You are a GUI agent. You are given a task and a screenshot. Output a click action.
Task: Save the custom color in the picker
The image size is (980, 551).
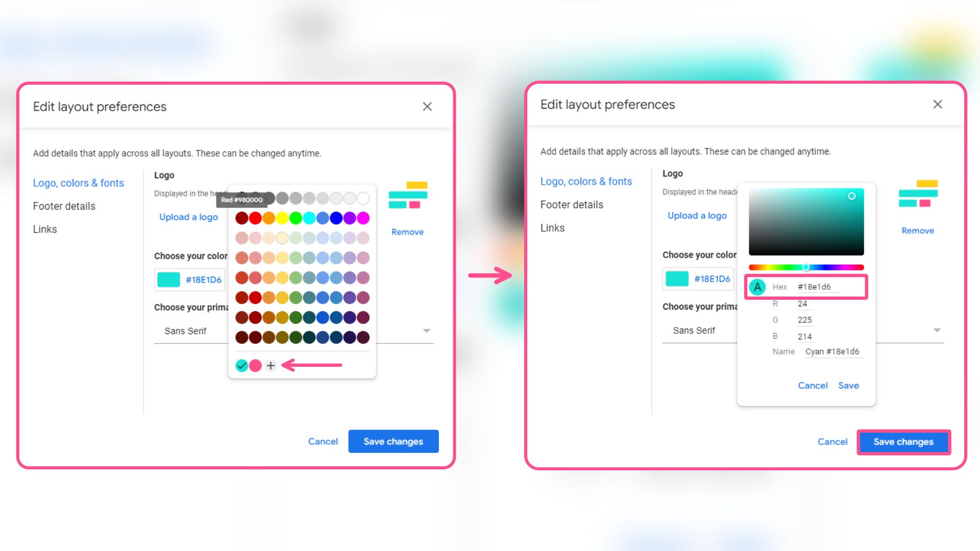coord(848,385)
